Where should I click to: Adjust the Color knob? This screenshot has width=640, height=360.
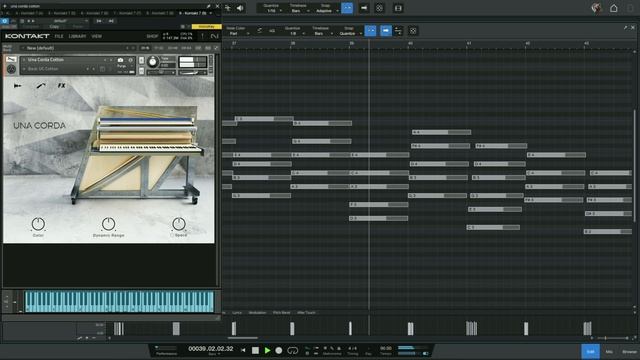[38, 224]
